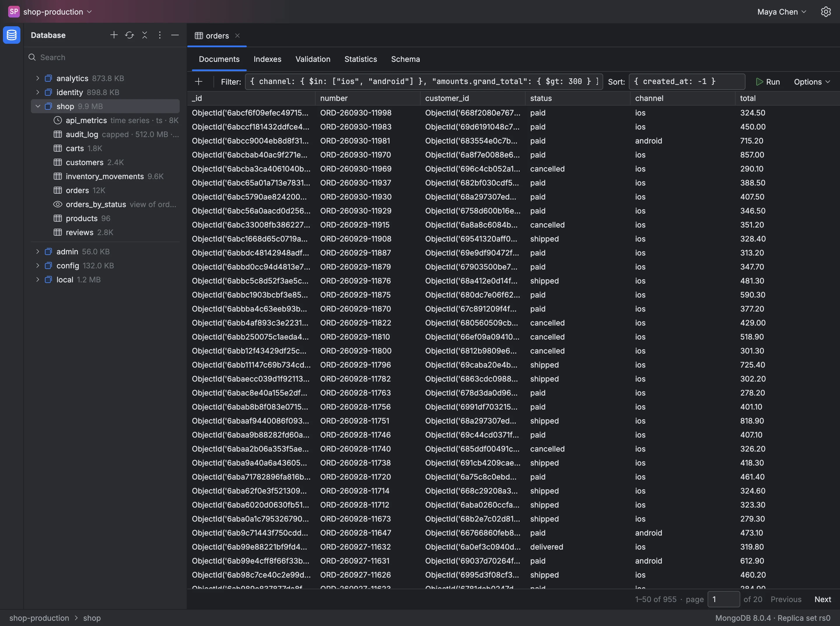Click shop-production in the breadcrumb
The height and width of the screenshot is (626, 840).
click(x=39, y=618)
